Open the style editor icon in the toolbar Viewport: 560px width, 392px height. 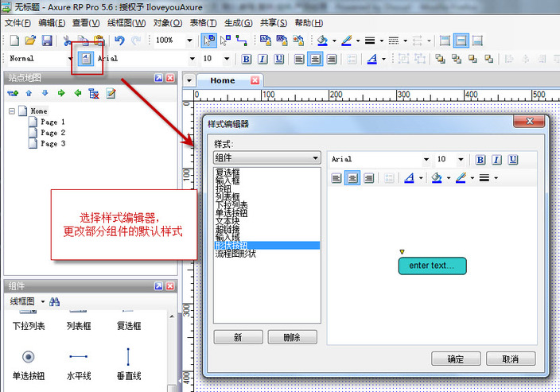(x=86, y=58)
